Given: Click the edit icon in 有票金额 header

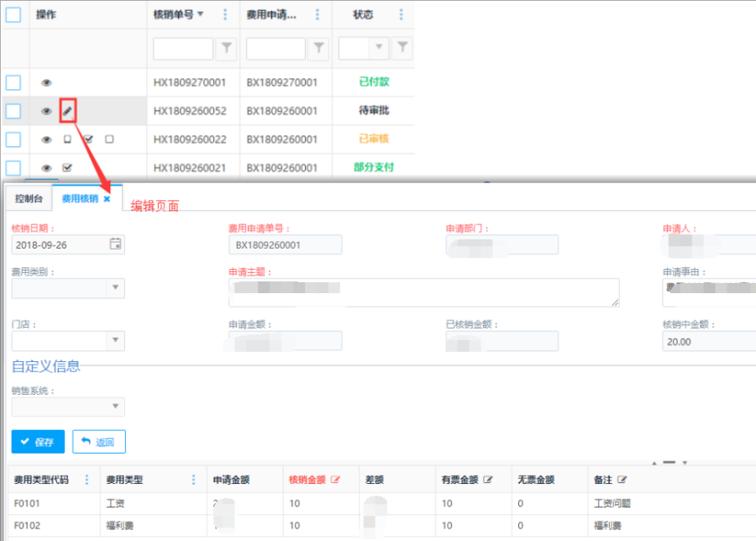Looking at the screenshot, I should 488,480.
